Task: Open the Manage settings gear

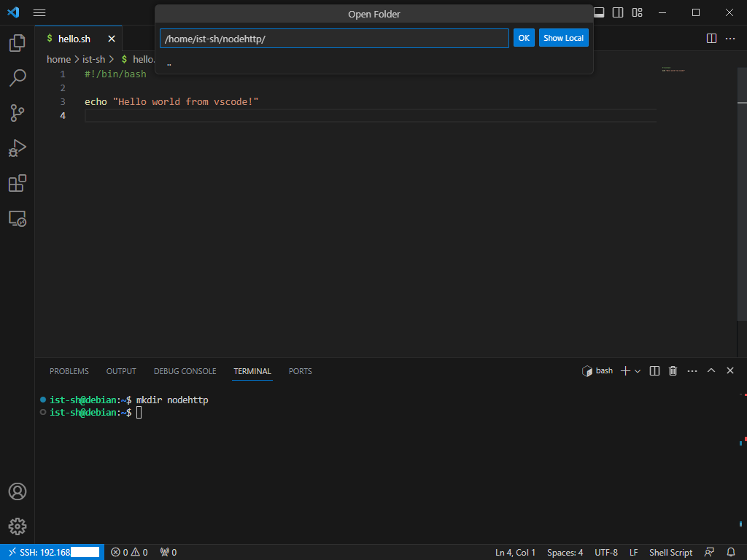Action: [x=17, y=526]
